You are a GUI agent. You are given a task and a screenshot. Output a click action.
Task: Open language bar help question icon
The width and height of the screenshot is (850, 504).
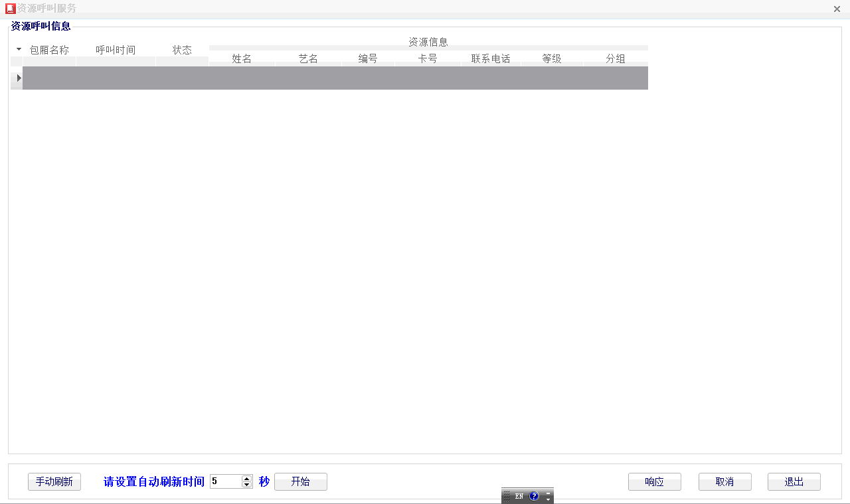pos(534,496)
